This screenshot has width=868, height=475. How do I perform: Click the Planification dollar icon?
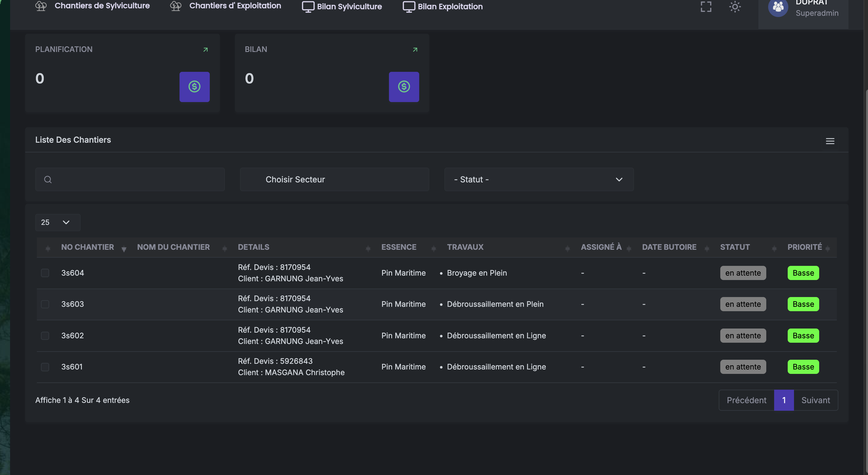[194, 87]
